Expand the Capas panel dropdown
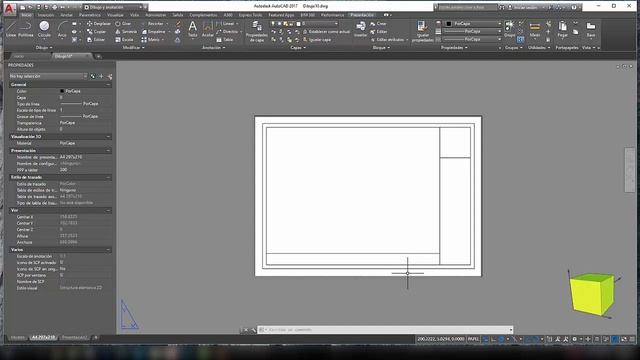The width and height of the screenshot is (640, 360). pyautogui.click(x=298, y=48)
